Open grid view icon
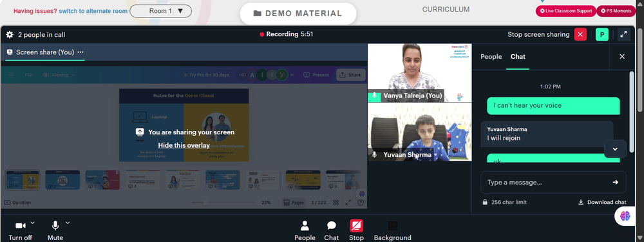This screenshot has width=644, height=242. pyautogui.click(x=336, y=203)
